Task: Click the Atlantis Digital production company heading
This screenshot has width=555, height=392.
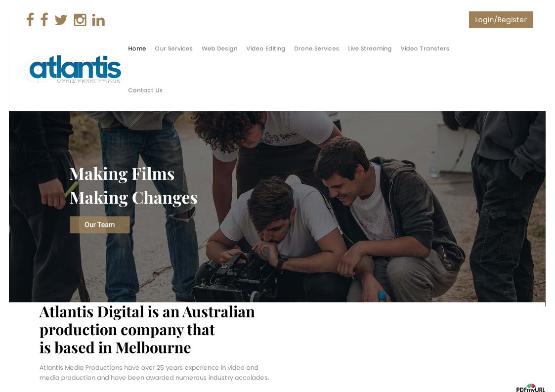Action: pyautogui.click(x=147, y=330)
